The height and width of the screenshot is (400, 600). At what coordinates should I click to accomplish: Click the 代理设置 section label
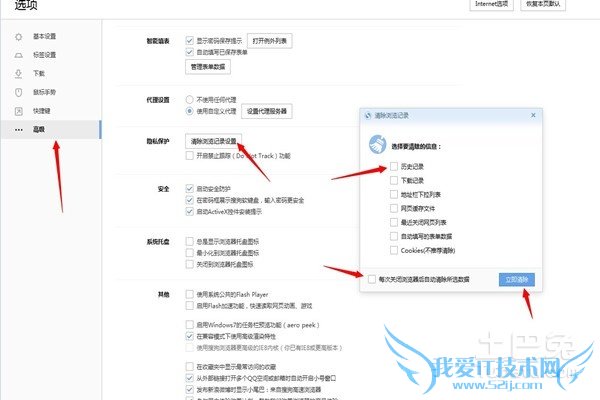click(158, 100)
